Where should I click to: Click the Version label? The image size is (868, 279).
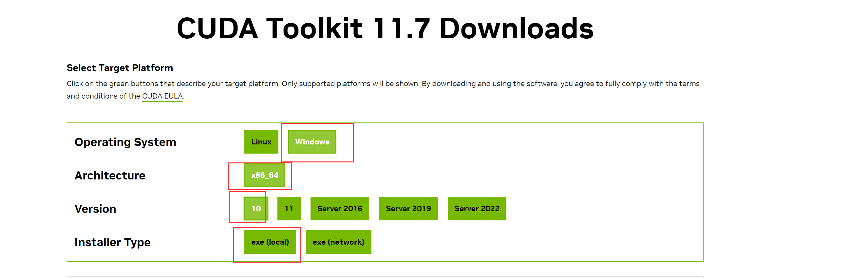95,209
